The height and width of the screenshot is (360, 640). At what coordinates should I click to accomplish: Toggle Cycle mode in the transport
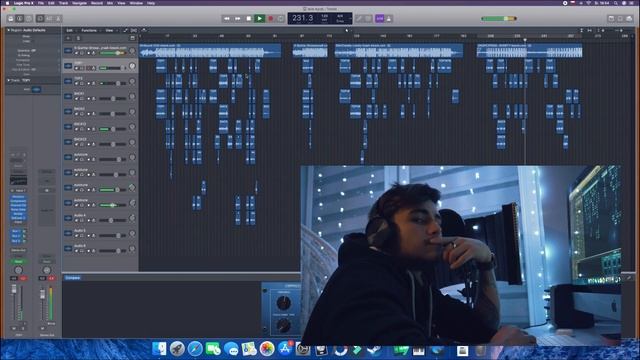[281, 19]
